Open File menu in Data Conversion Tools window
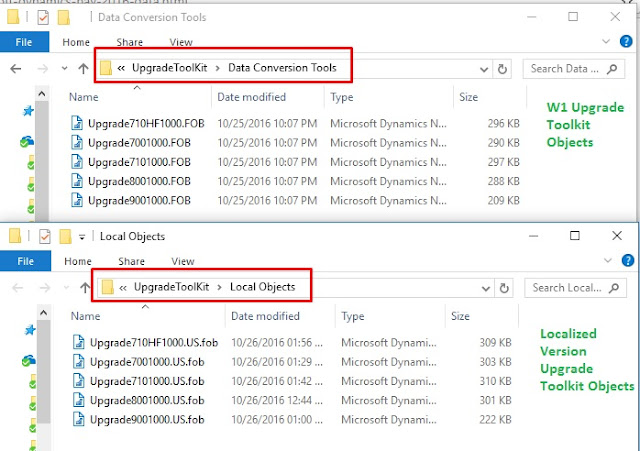The width and height of the screenshot is (640, 451). (x=24, y=42)
